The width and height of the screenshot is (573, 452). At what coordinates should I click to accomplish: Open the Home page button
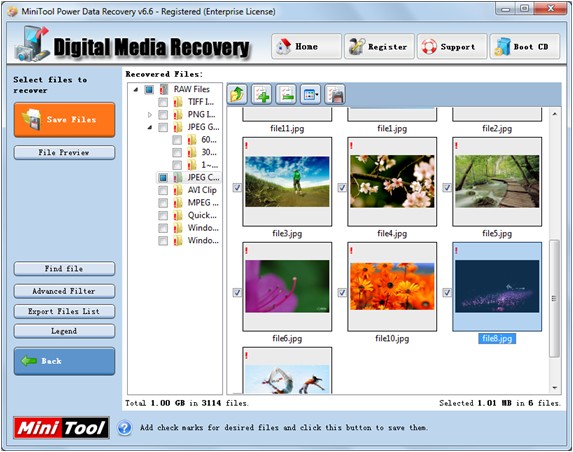pyautogui.click(x=306, y=46)
